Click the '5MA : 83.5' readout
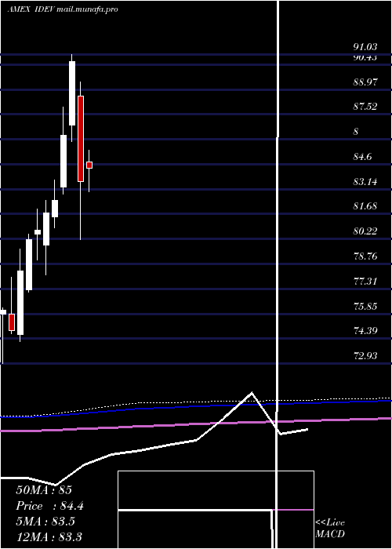The width and height of the screenshot is (392, 549). (x=45, y=522)
